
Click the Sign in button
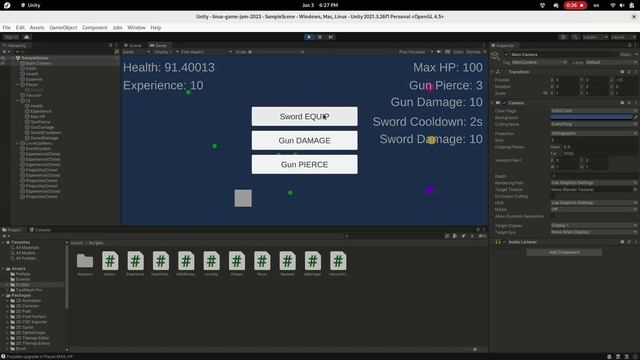pyautogui.click(x=11, y=37)
